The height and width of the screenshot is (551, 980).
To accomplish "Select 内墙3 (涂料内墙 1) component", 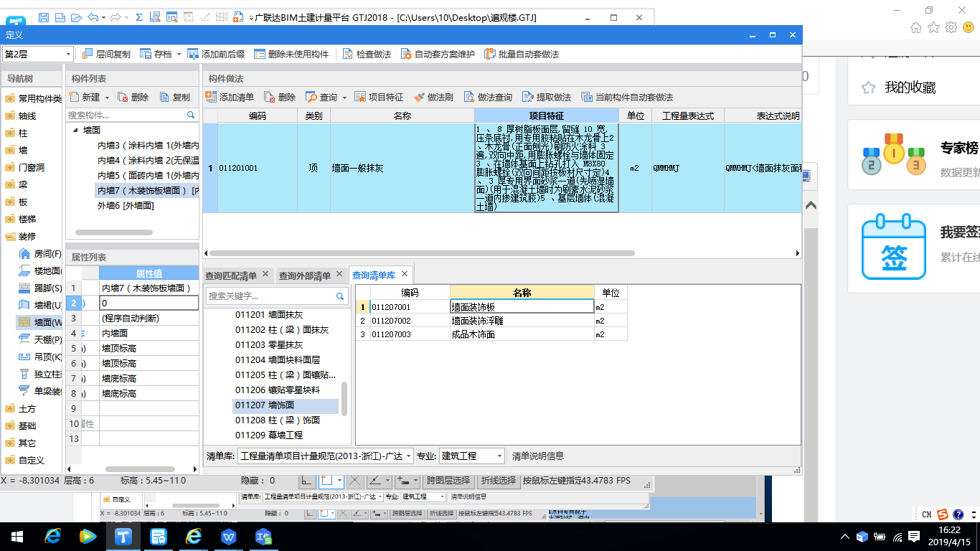I will tap(148, 146).
